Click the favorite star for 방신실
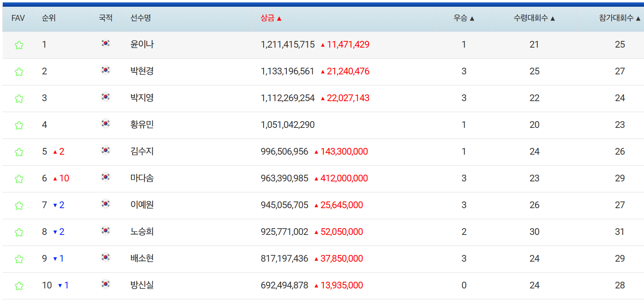Image resolution: width=644 pixels, height=301 pixels. (19, 286)
